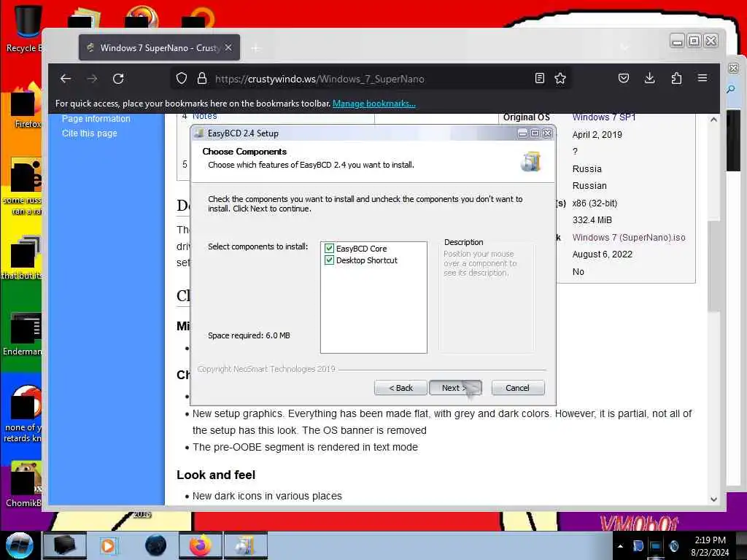
Task: Bookmark this page with the star icon
Action: [560, 78]
